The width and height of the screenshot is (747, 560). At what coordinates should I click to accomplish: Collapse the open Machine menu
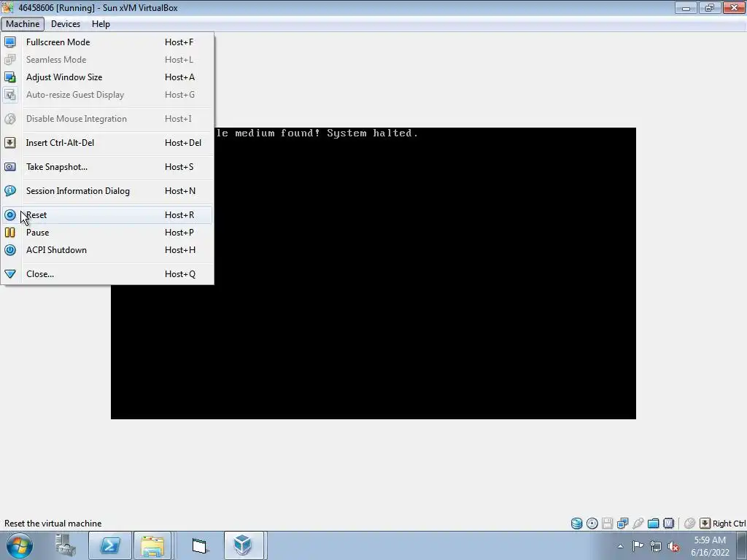click(23, 24)
